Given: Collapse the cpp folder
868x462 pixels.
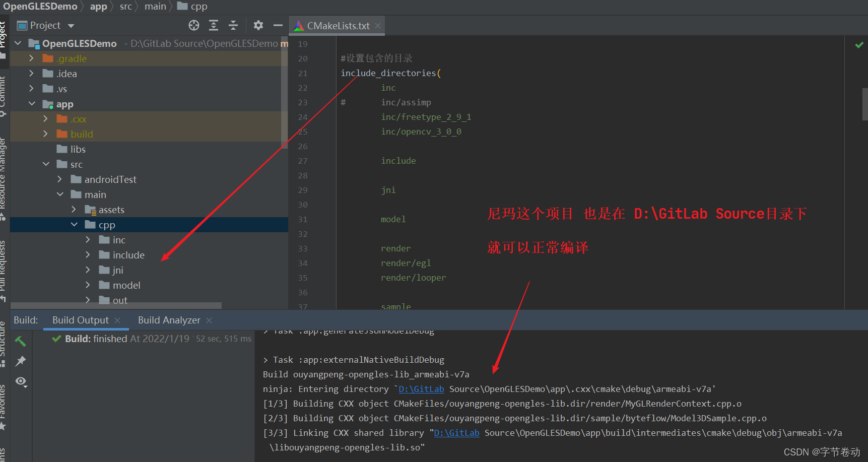Looking at the screenshot, I should pos(74,225).
